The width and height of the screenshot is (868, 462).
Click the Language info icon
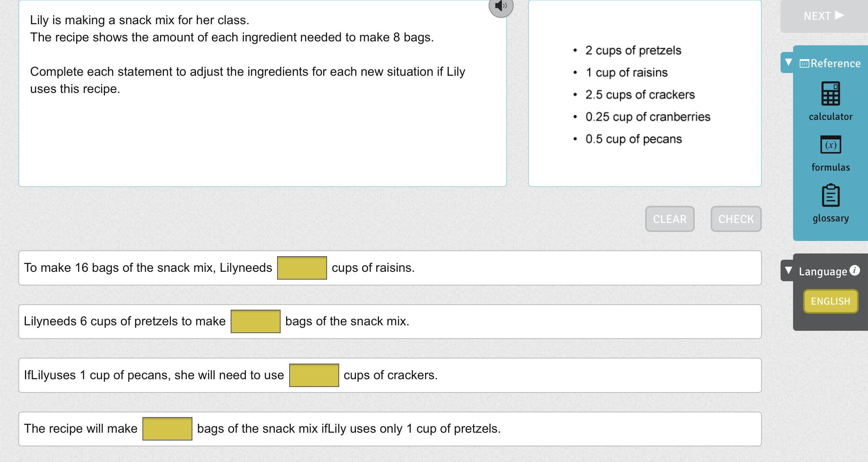coord(854,270)
